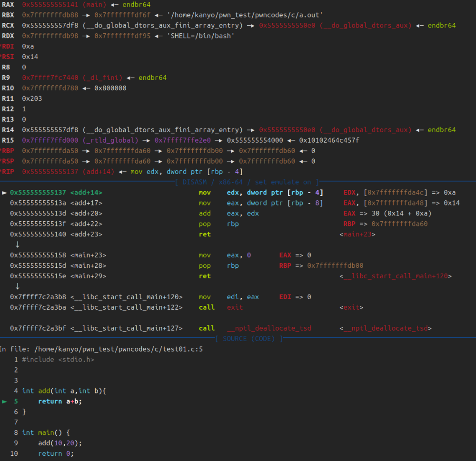Click the green current-instruction arrow in disassembly
Viewport: 476px width, 461px height.
point(5,193)
